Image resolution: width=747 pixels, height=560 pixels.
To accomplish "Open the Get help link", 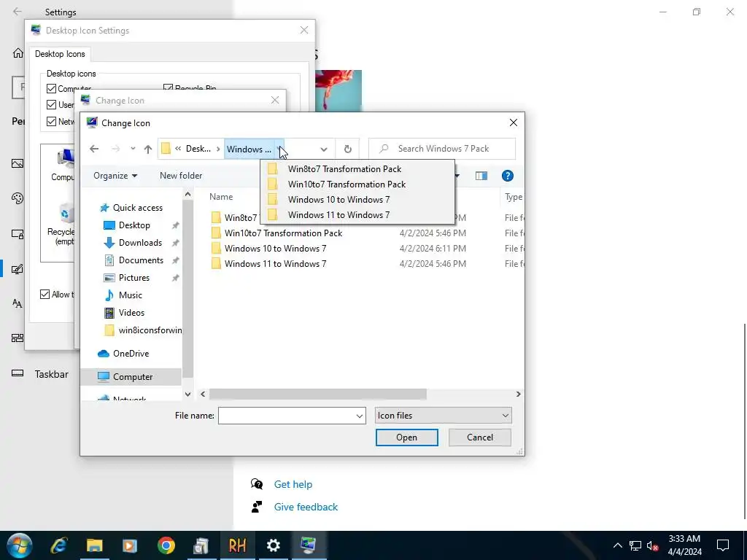I will point(293,484).
